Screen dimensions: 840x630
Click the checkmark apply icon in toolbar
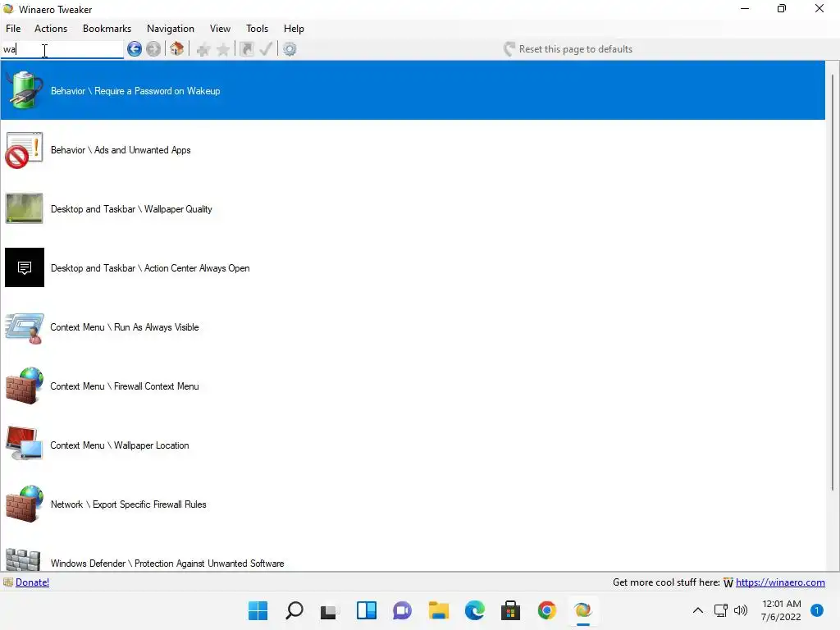(x=266, y=49)
